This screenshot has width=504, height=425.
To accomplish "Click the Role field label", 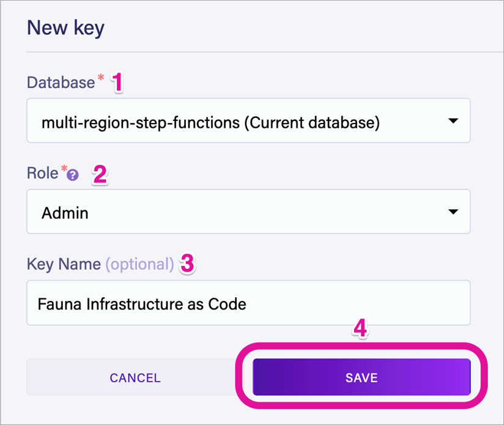I will click(x=42, y=174).
